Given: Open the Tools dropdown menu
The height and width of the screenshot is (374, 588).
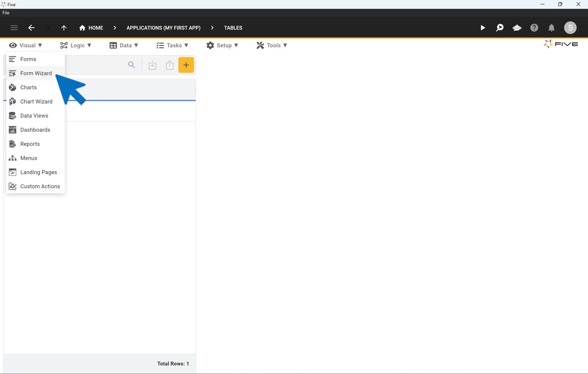Looking at the screenshot, I should coord(272,45).
